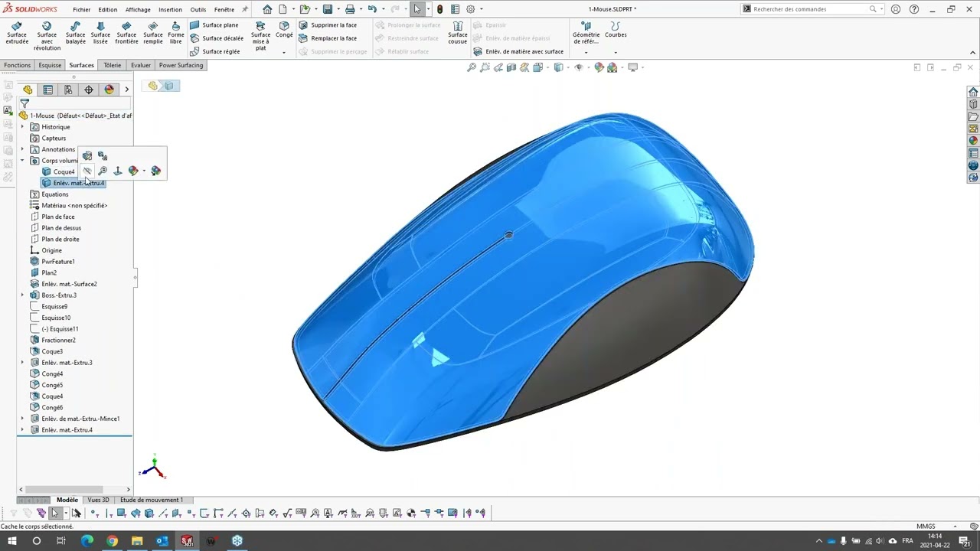
Task: Open the appearance dropdown in context toolbar
Action: 144,171
